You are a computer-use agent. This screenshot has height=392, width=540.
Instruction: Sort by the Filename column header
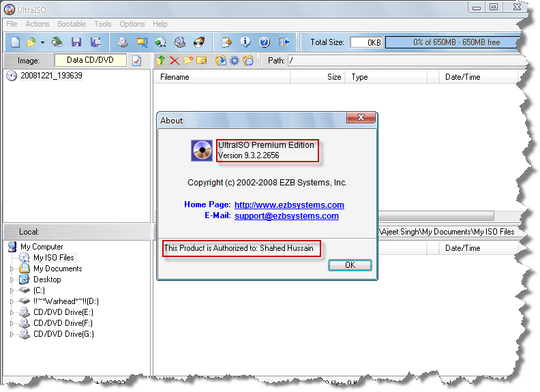click(222, 77)
